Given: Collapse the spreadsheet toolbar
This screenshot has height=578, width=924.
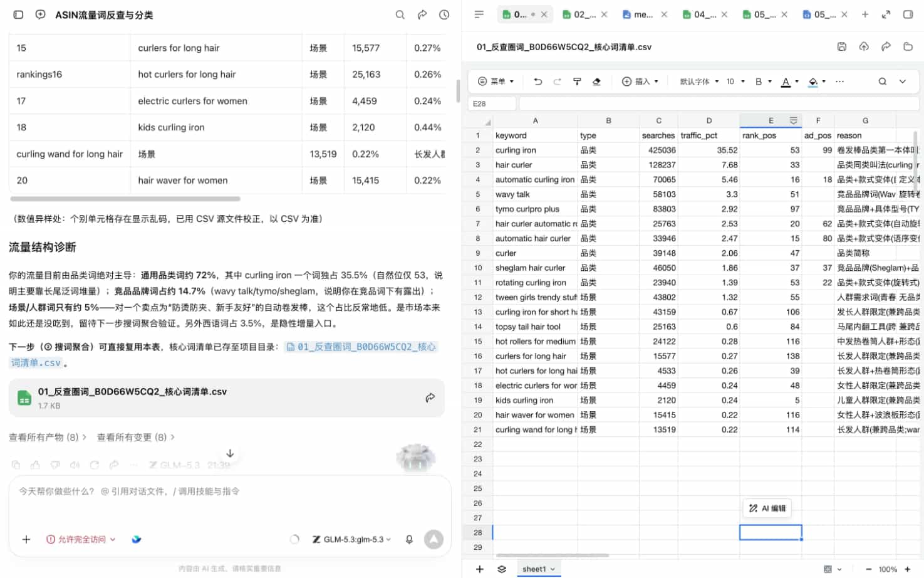Looking at the screenshot, I should click(903, 81).
